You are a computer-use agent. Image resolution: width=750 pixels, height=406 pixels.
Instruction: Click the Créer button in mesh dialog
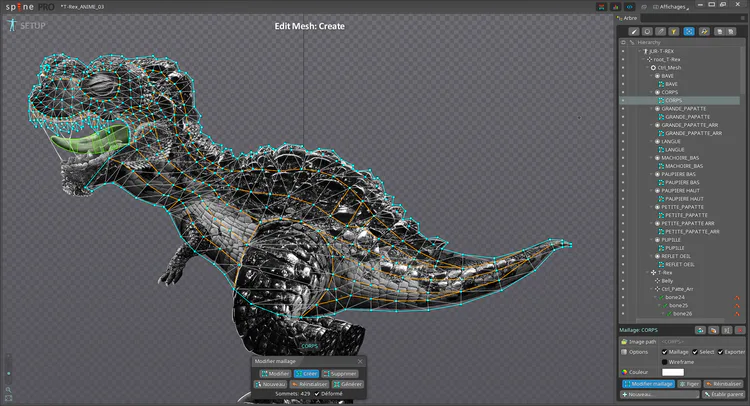pos(306,374)
